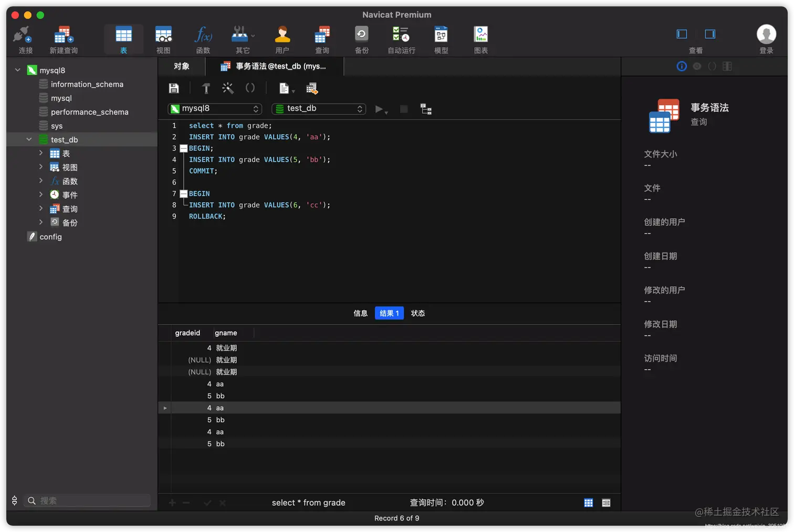The image size is (794, 532).
Task: Open the 图表 charts toolbar icon
Action: click(481, 40)
